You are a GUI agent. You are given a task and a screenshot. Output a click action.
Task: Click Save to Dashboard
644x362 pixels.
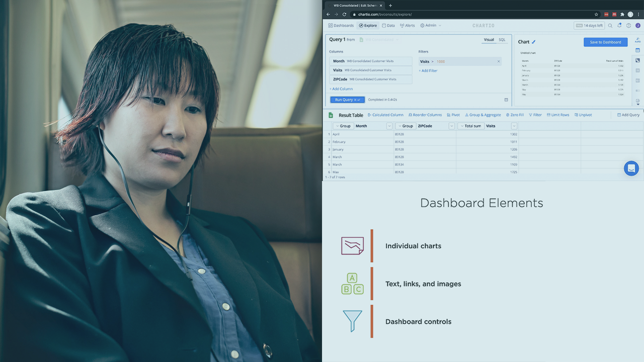(605, 42)
